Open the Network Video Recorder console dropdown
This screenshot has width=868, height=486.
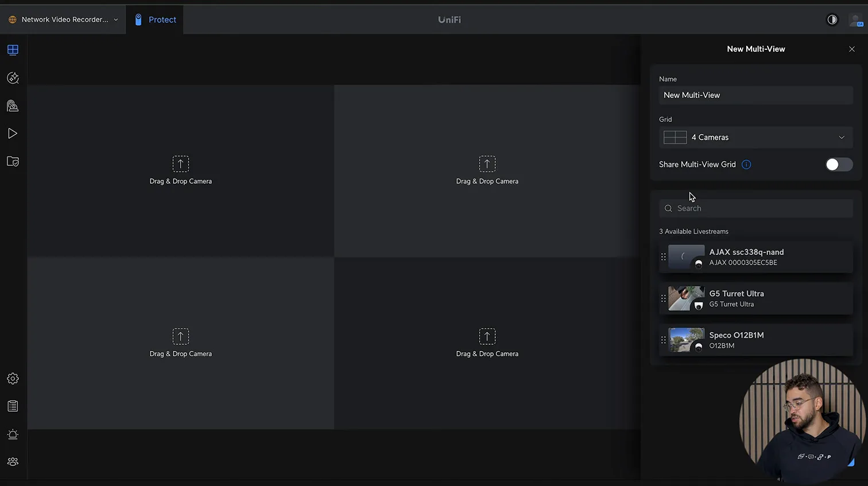63,20
